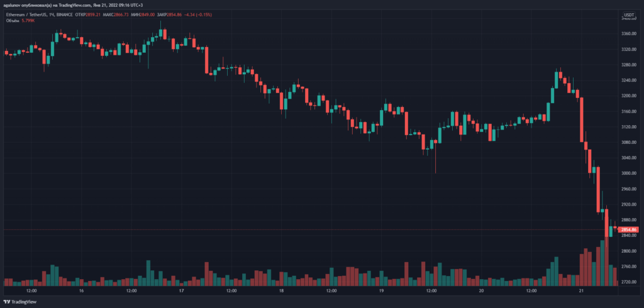Select date 21 on the time axis
The image size is (644, 308).
click(582, 292)
